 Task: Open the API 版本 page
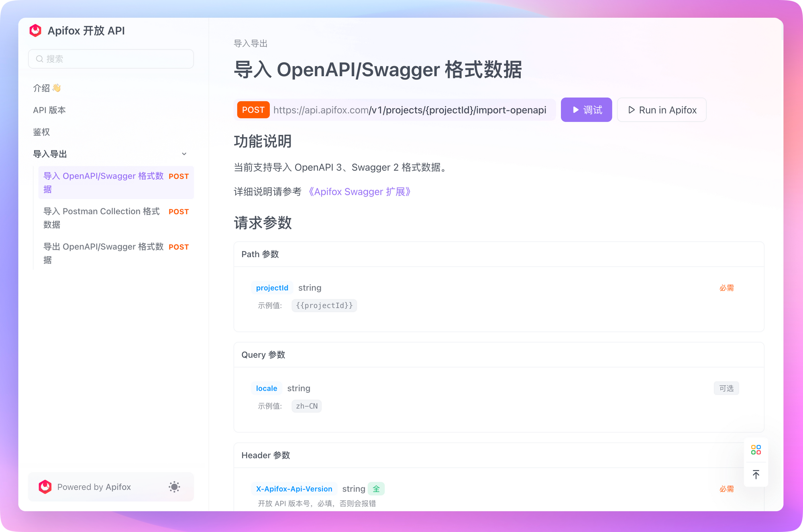point(49,110)
